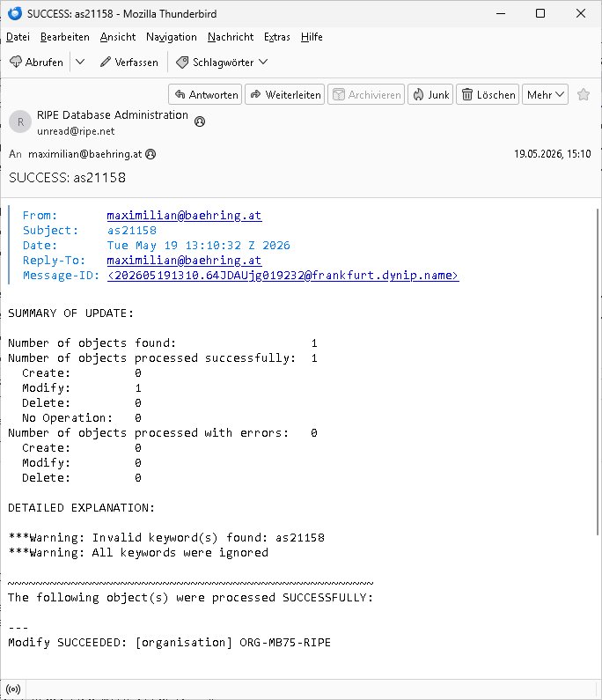Click the Weiterleiten forward button

tap(284, 94)
